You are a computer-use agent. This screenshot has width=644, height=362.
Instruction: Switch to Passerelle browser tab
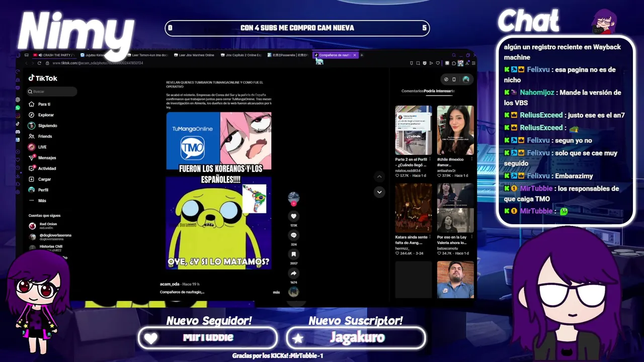click(x=287, y=55)
